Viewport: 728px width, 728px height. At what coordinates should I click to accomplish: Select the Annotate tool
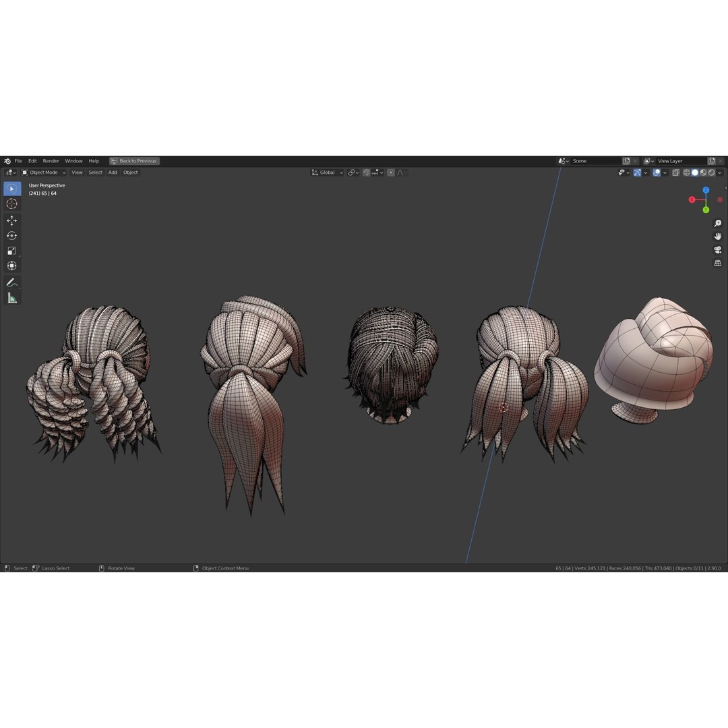(12, 282)
